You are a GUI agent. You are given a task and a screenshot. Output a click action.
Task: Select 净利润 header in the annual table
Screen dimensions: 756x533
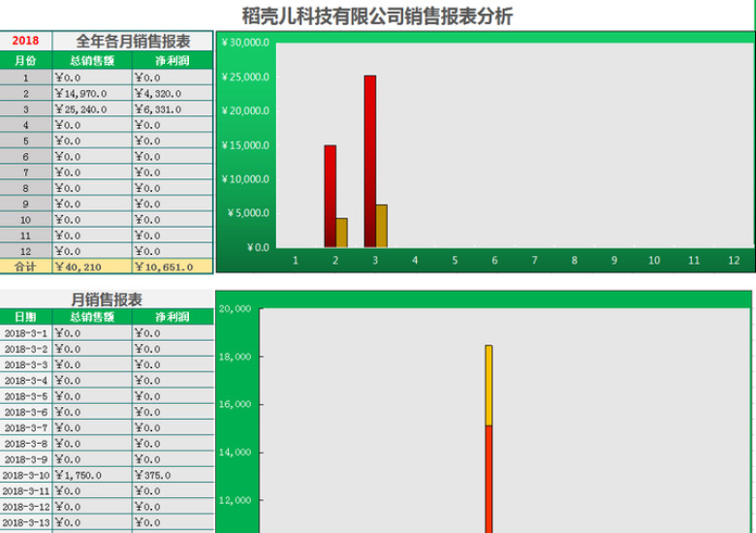[173, 60]
